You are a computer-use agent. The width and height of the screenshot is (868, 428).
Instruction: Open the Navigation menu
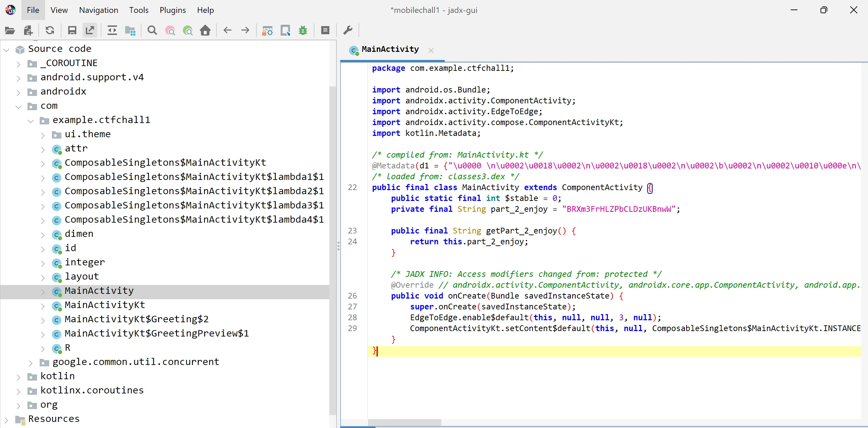click(x=98, y=10)
